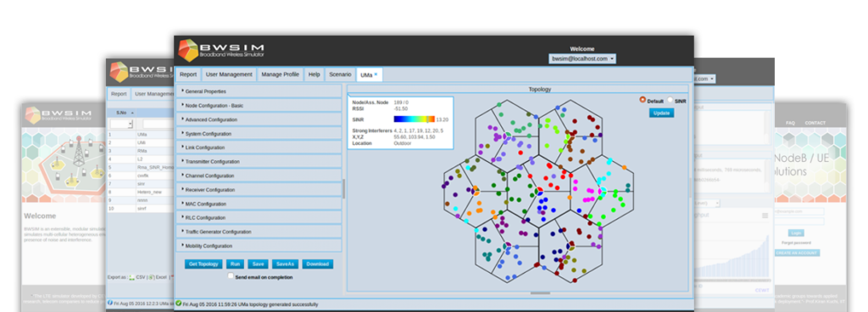Click the green success check icon in status bar
This screenshot has width=868, height=312.
(178, 304)
